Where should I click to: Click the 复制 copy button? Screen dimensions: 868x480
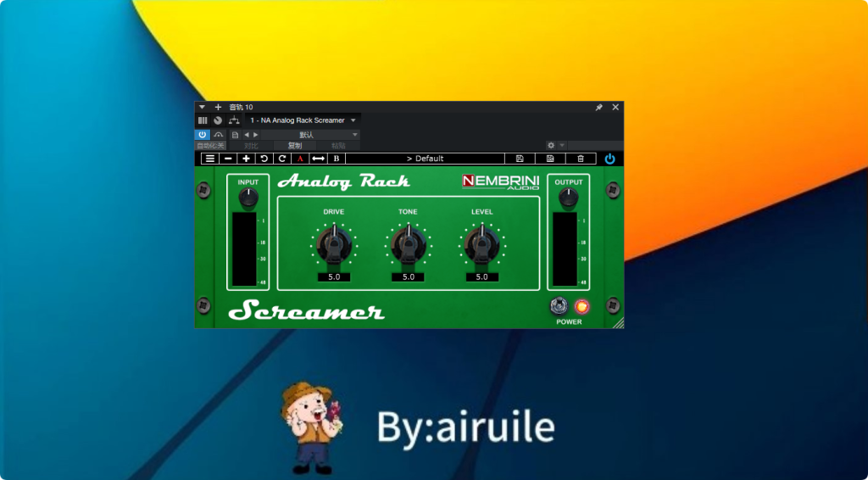[x=295, y=146]
